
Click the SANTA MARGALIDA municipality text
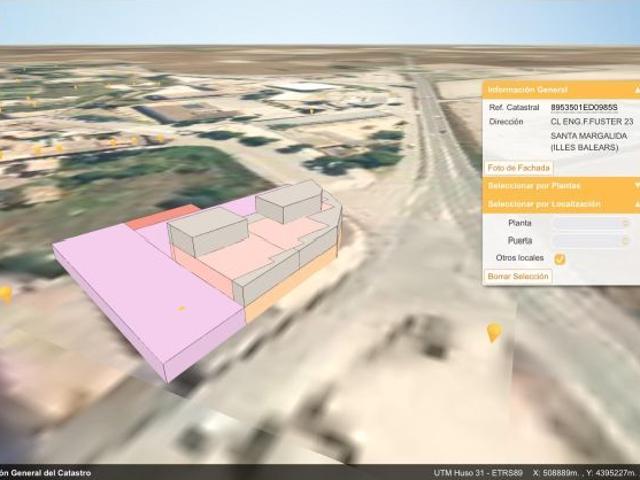(x=589, y=136)
